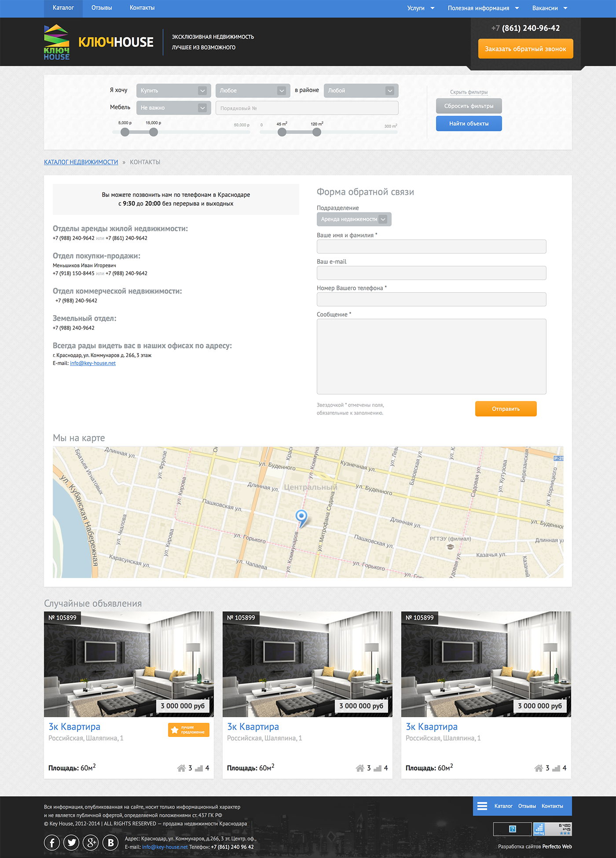
Task: Click the hotlog statistics counter badge
Action: coord(553,829)
